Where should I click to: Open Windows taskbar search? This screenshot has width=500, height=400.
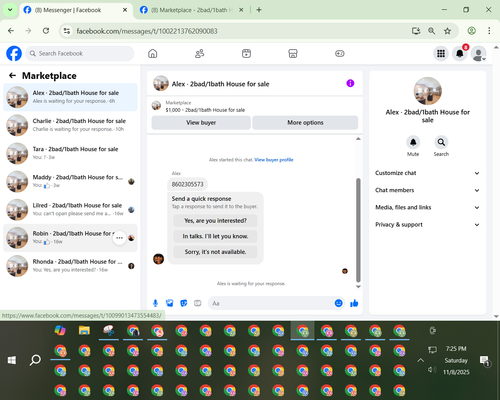(x=35, y=360)
